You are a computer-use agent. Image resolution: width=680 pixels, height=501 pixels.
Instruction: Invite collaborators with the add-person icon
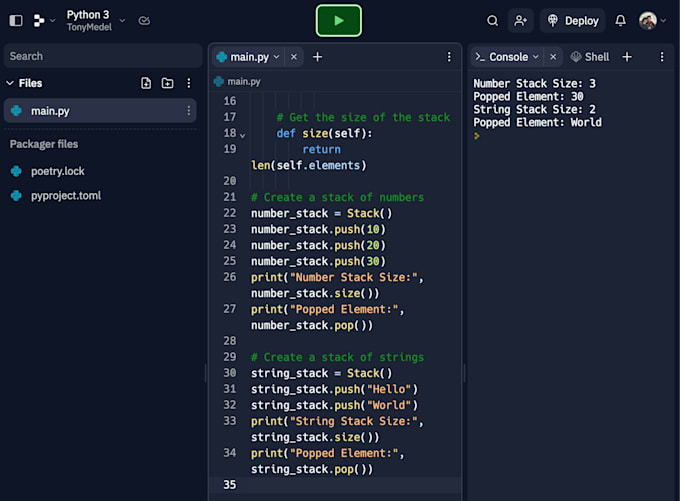click(x=520, y=20)
